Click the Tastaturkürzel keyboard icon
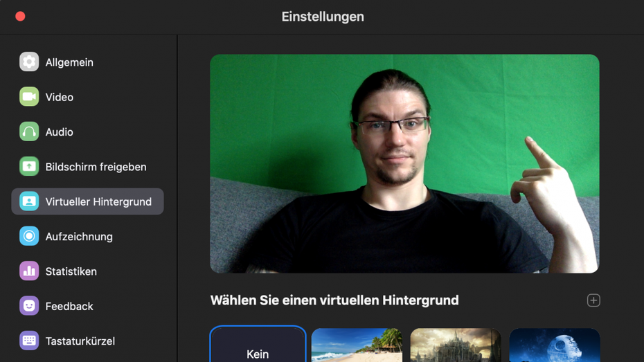The height and width of the screenshot is (362, 644). coord(29,341)
